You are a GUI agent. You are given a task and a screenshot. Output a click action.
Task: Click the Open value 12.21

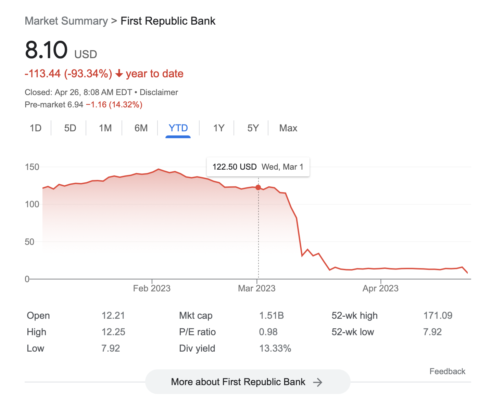pos(113,315)
